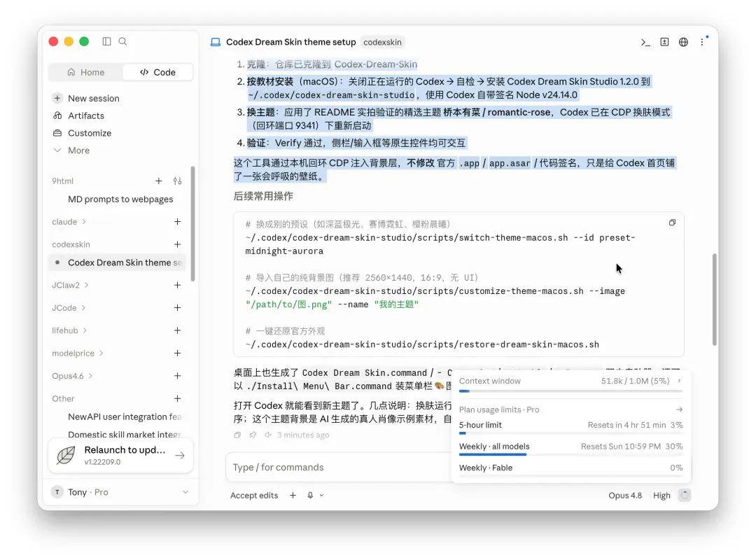Click the globe icon in header

coord(683,43)
